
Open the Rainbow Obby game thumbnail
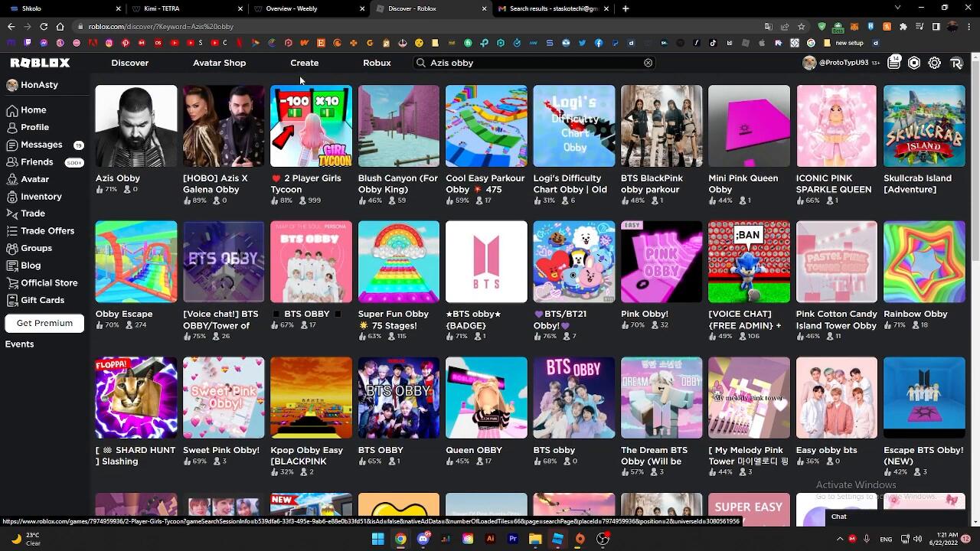924,262
